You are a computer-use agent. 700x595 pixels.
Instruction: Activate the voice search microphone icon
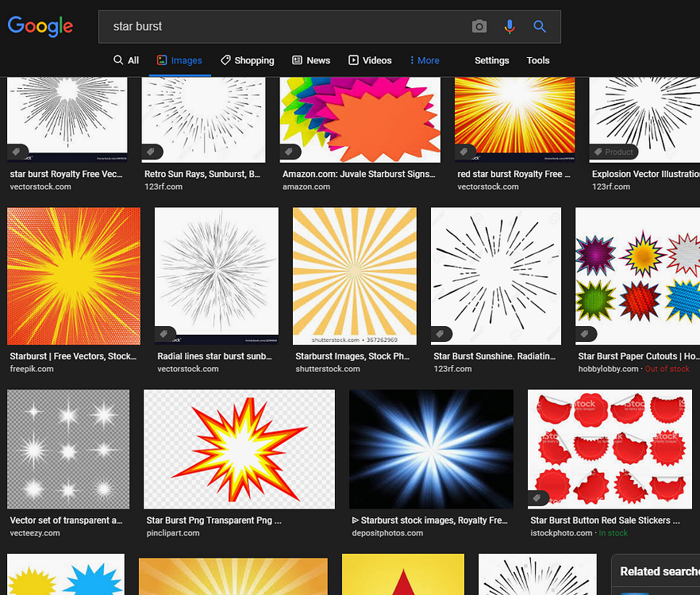pyautogui.click(x=509, y=26)
